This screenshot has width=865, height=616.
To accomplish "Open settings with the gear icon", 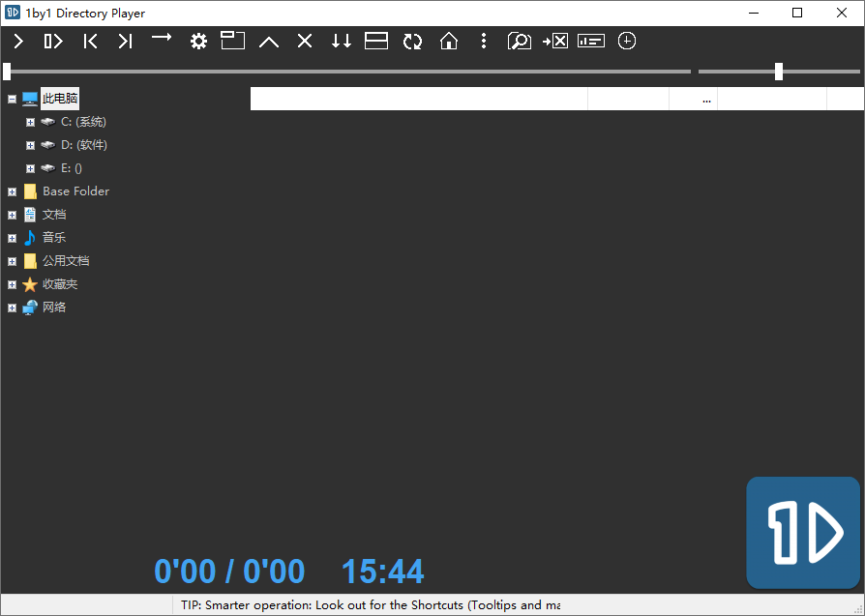I will click(x=198, y=41).
